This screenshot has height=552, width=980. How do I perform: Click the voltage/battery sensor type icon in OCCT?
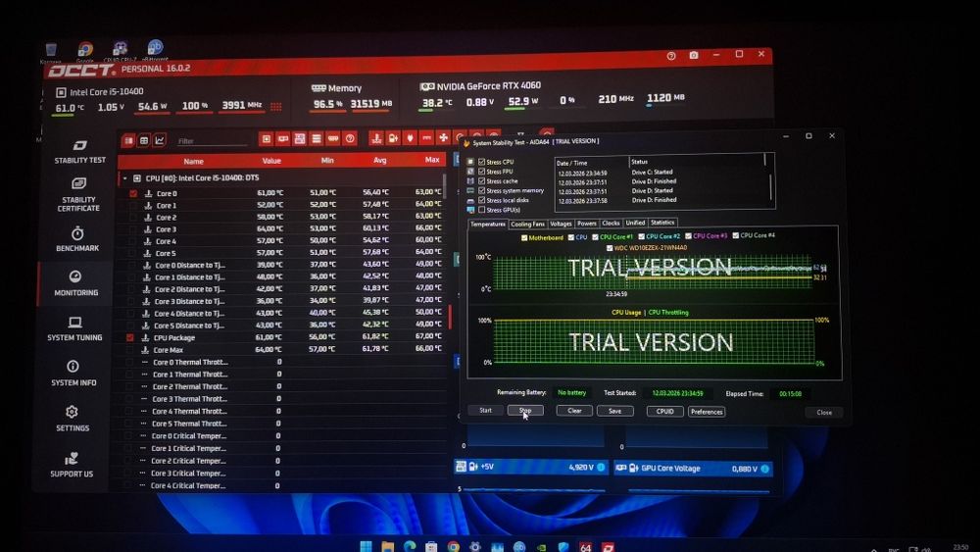point(393,138)
